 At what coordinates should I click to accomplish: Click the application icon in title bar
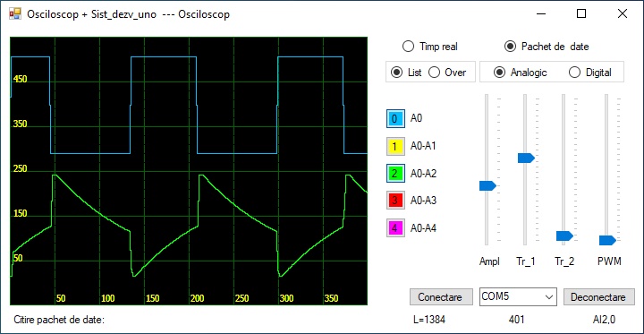(x=15, y=14)
